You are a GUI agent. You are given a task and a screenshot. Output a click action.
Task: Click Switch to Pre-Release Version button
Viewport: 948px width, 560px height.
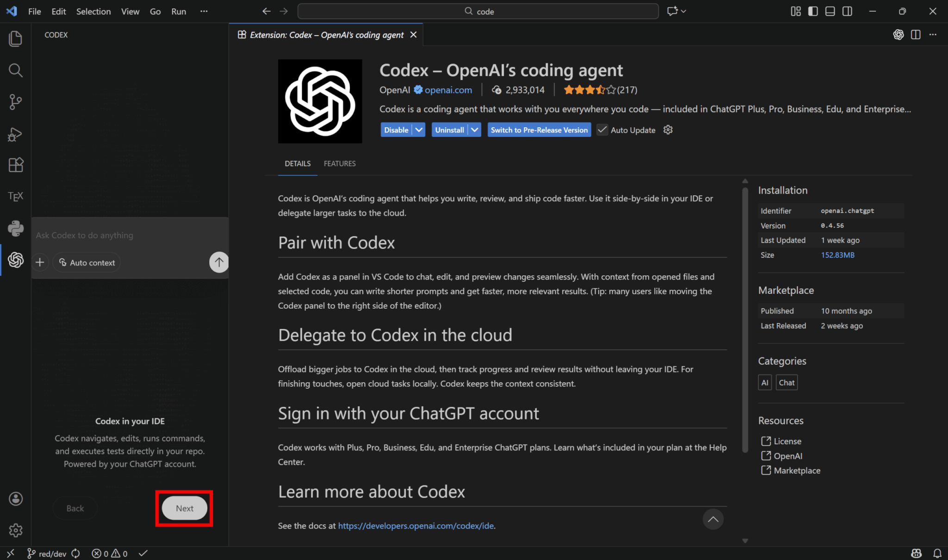(x=539, y=130)
